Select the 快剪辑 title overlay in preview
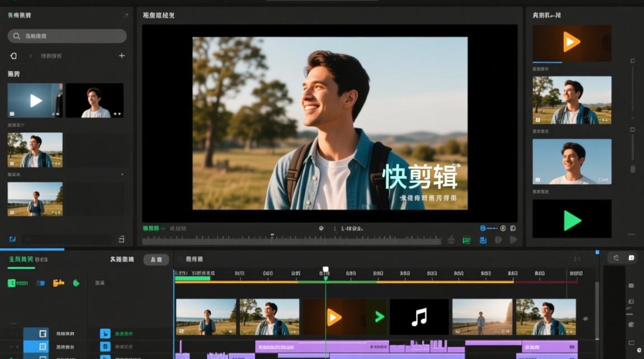This screenshot has width=644, height=359. click(421, 178)
